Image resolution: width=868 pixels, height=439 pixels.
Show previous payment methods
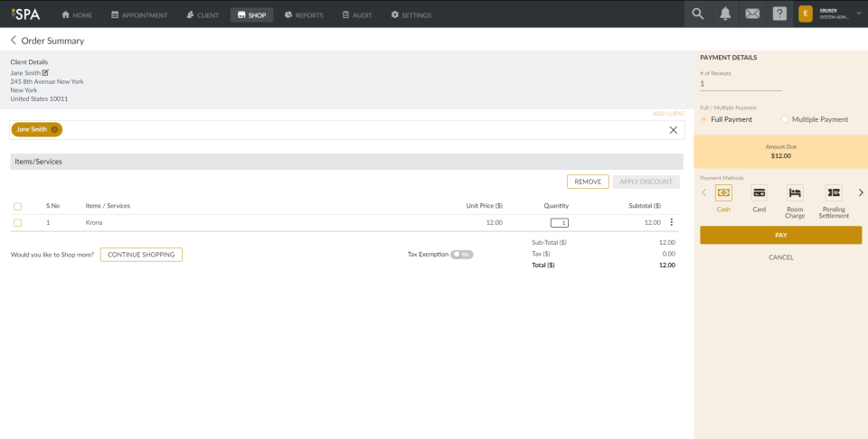pos(704,192)
